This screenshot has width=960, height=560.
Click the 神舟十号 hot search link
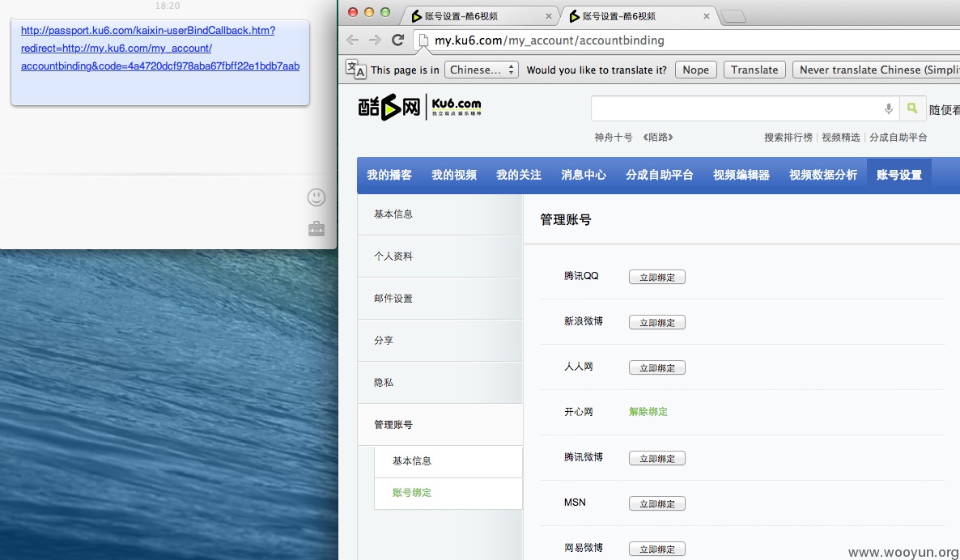tap(614, 138)
